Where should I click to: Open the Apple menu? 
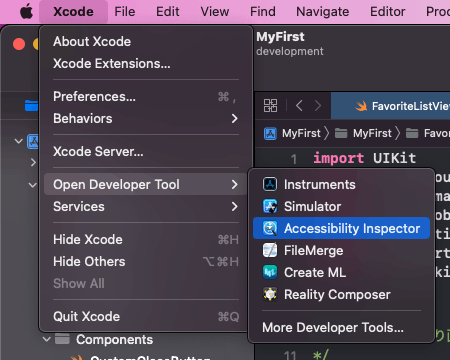(26, 12)
